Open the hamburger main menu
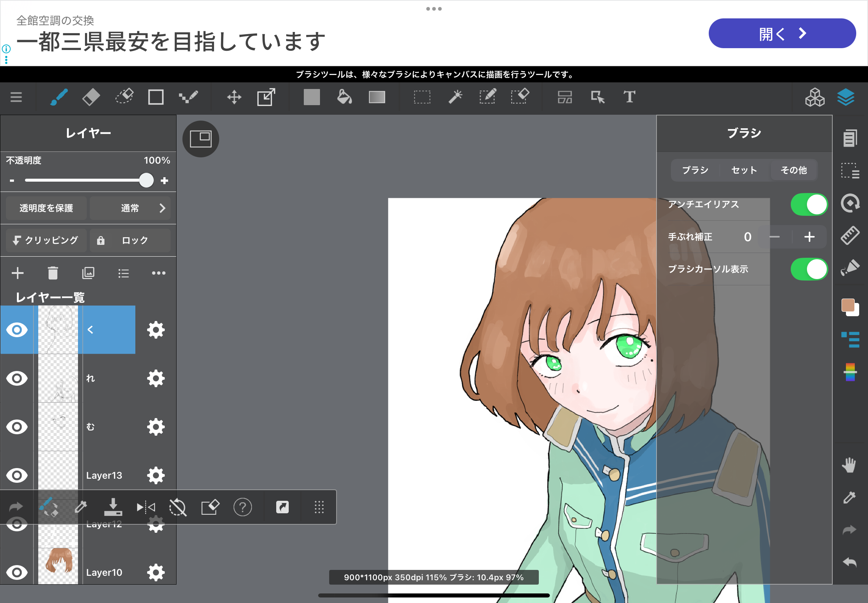Screen dimensions: 868x603 (16, 97)
